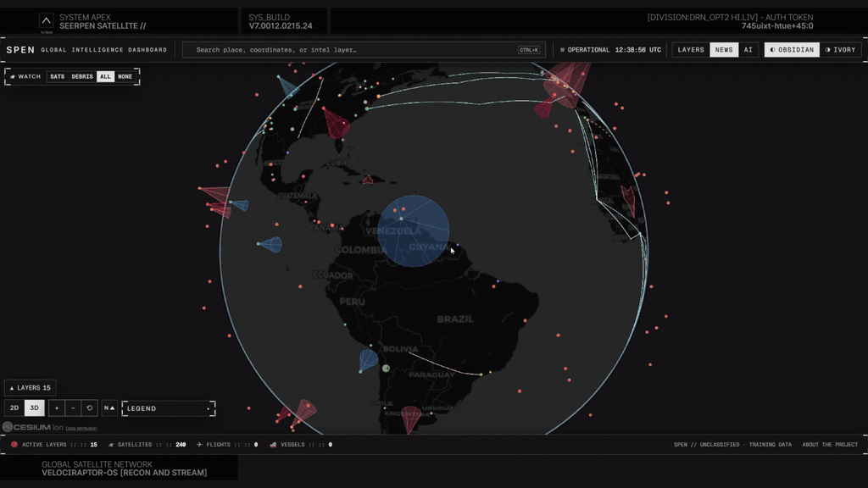Image resolution: width=868 pixels, height=488 pixels.
Task: Open the Data attribution link
Action: (x=81, y=428)
